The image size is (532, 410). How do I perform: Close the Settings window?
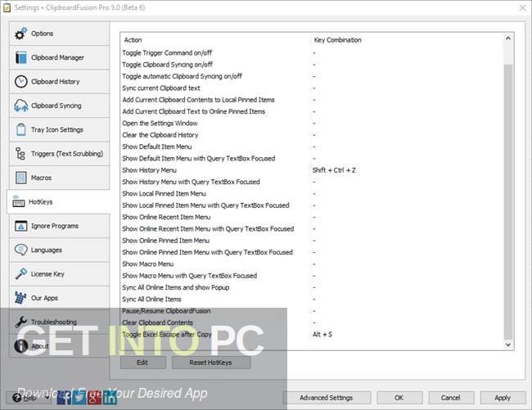click(522, 7)
